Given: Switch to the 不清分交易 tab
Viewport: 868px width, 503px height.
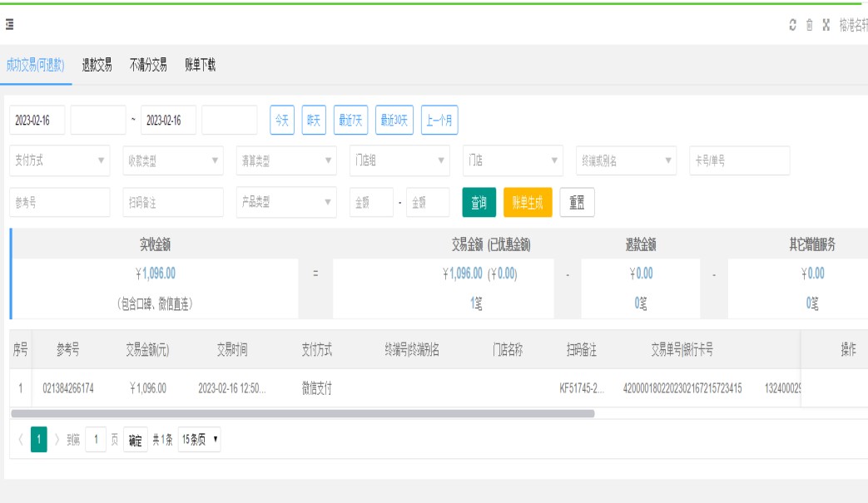Looking at the screenshot, I should 148,66.
